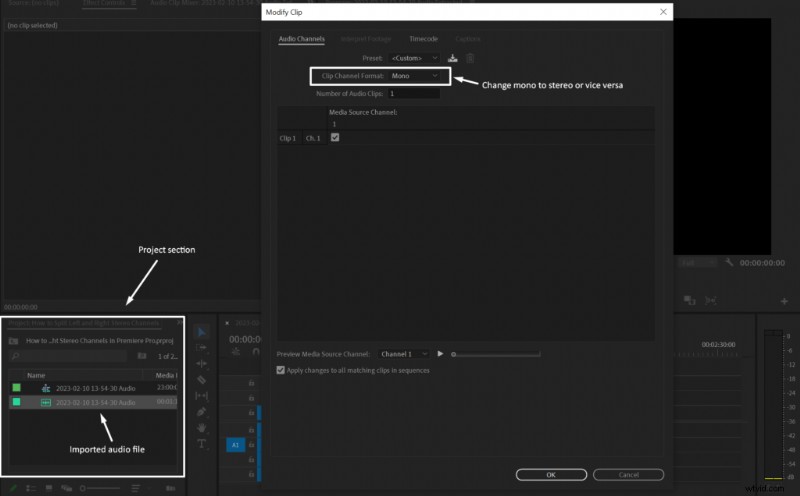Viewport: 800px width, 496px height.
Task: Close the Modify Clip dialog
Action: click(x=663, y=12)
